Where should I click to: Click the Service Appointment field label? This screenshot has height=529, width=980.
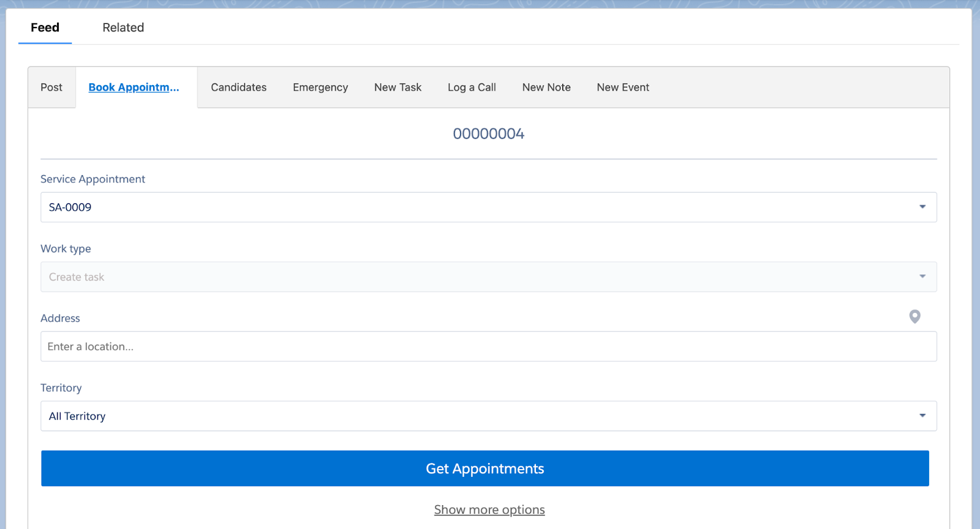[92, 179]
